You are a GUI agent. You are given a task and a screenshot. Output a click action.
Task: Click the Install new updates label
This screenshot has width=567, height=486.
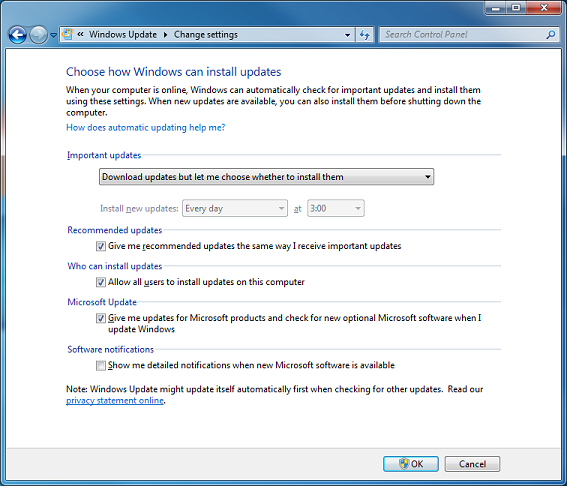click(139, 209)
